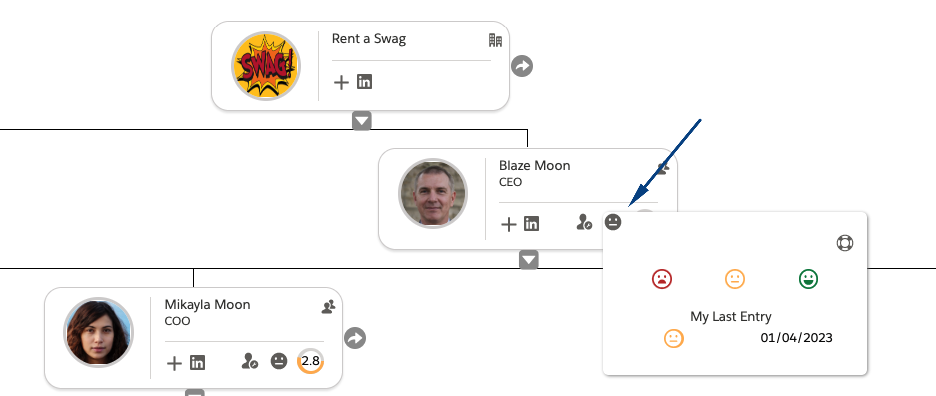936x396 pixels.
Task: Click the share arrow next to Rent a Swag
Action: tap(522, 66)
